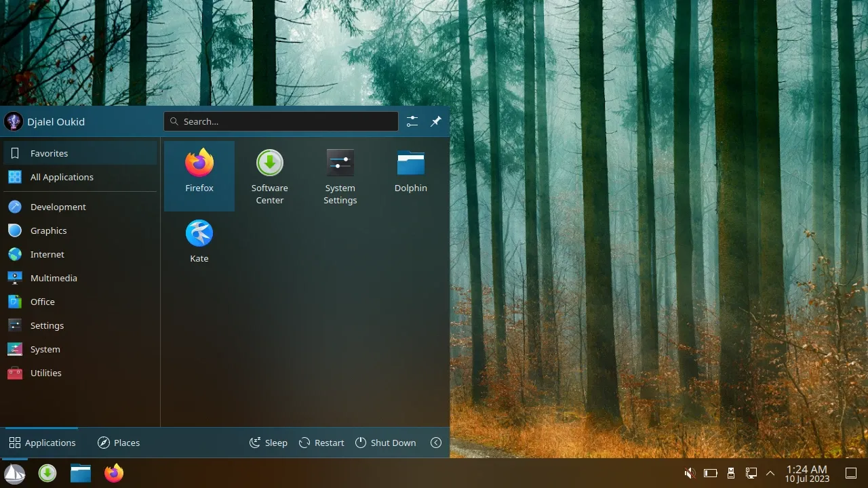The image size is (868, 488).
Task: Click the clock showing 1:24 AM
Action: pyautogui.click(x=807, y=473)
